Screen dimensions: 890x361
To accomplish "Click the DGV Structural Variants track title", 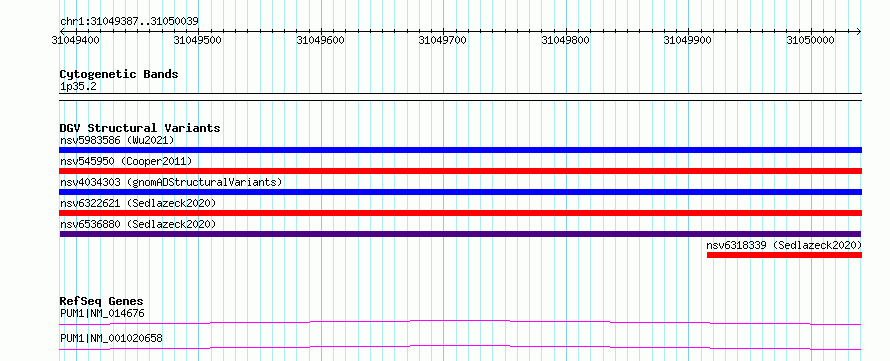I will pos(140,128).
